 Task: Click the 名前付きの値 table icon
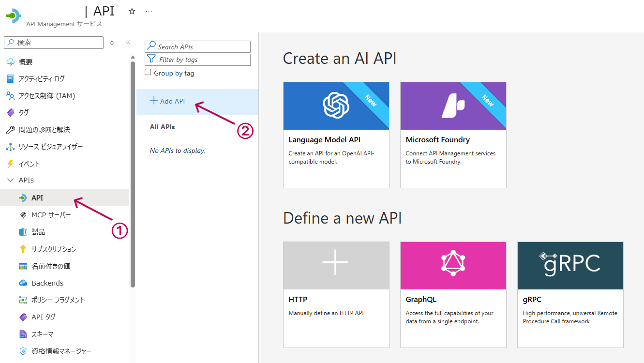[23, 266]
